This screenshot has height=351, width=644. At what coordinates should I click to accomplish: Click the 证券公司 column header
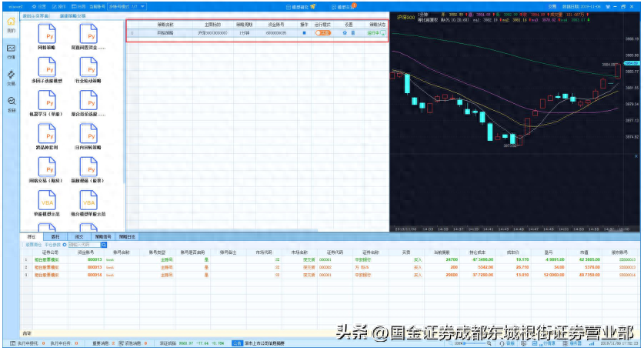pos(50,252)
